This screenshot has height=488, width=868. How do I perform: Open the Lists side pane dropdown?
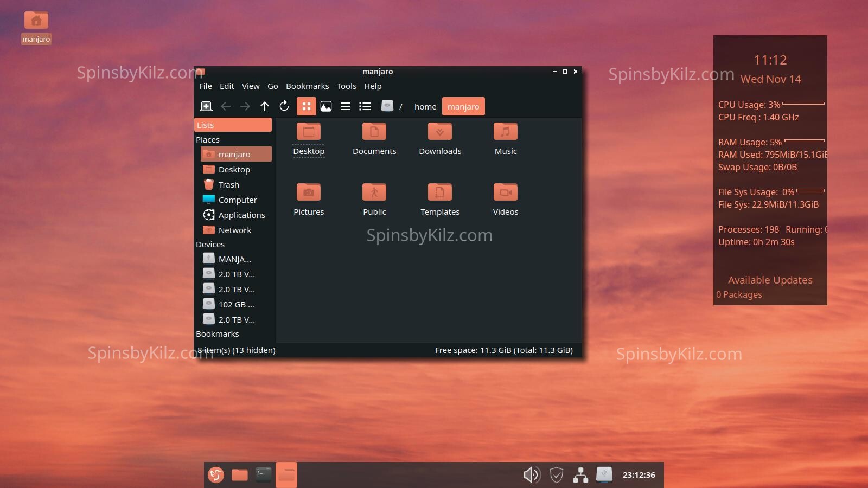pyautogui.click(x=233, y=125)
